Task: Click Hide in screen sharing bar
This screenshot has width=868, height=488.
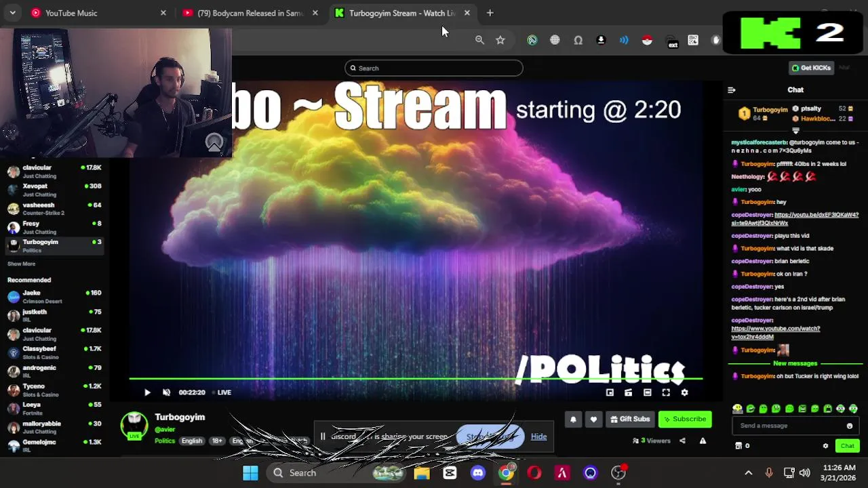Action: 538,436
